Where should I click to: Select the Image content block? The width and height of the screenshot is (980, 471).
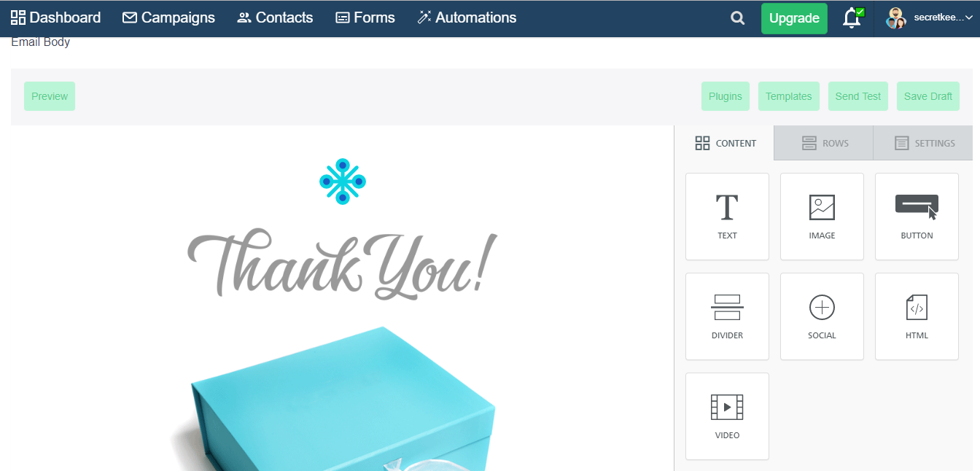(822, 217)
